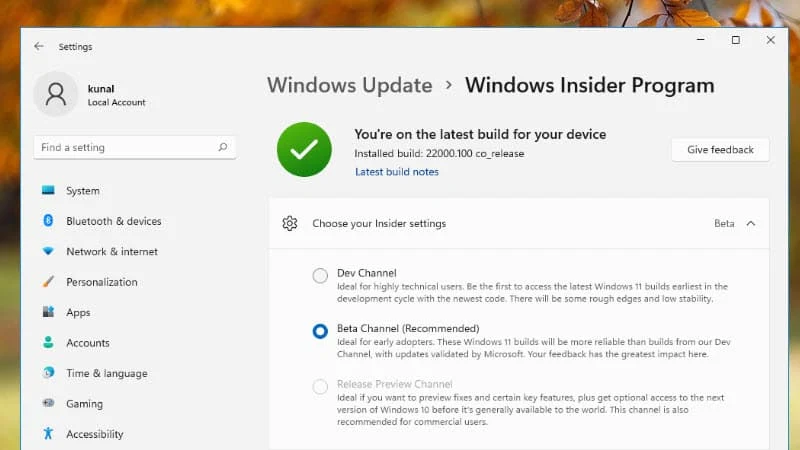Click the Give feedback button
This screenshot has height=450, width=800.
(x=720, y=150)
